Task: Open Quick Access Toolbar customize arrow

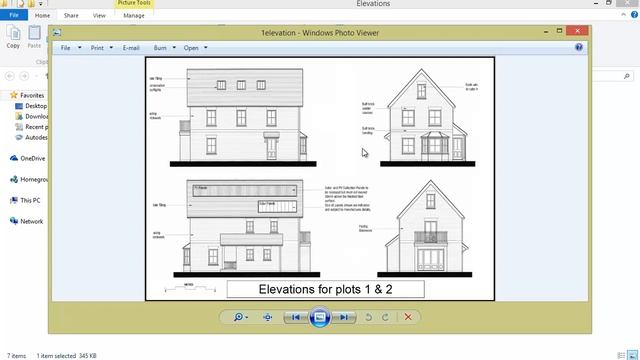Action: tap(41, 4)
